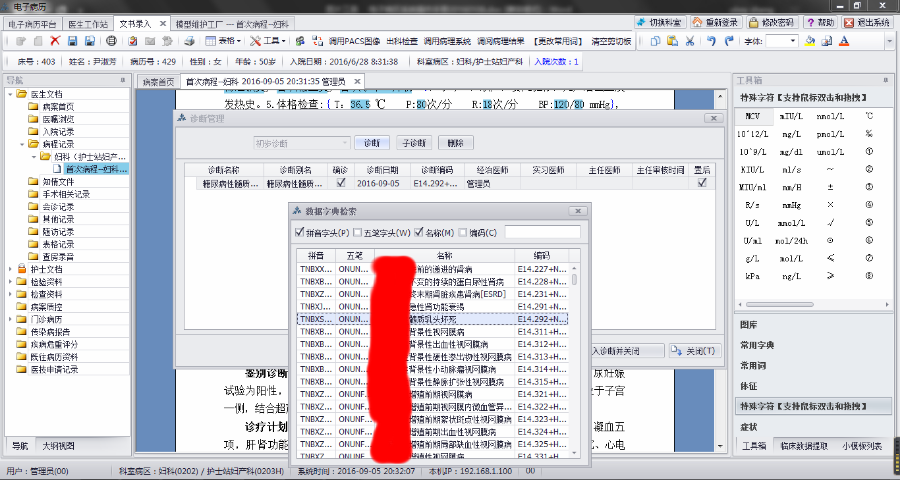Click the paste clipboard icon
The width and height of the screenshot is (900, 480).
click(673, 41)
